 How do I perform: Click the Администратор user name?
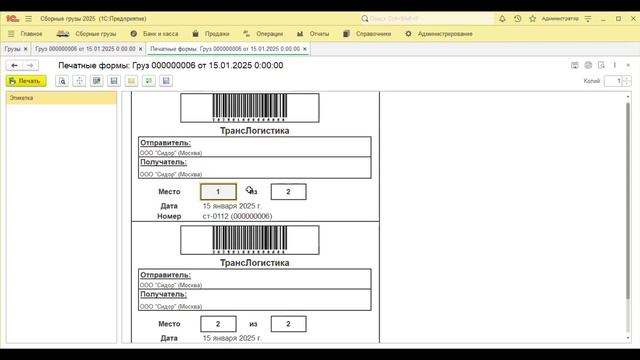click(x=560, y=19)
